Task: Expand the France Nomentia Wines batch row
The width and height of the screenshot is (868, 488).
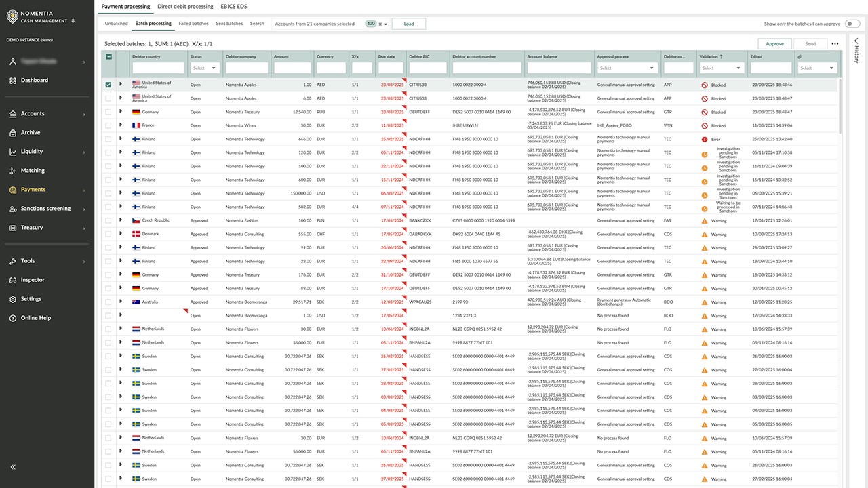Action: (121, 125)
